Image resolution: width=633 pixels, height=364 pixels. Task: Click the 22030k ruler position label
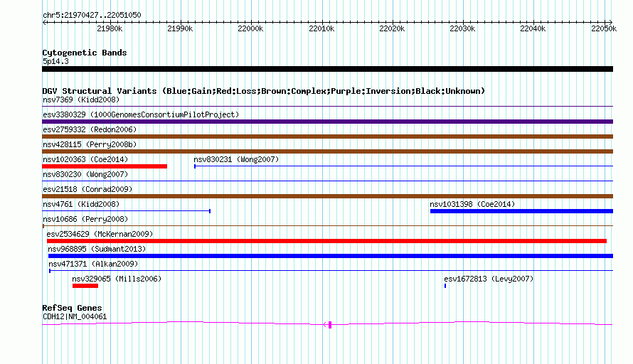click(462, 28)
